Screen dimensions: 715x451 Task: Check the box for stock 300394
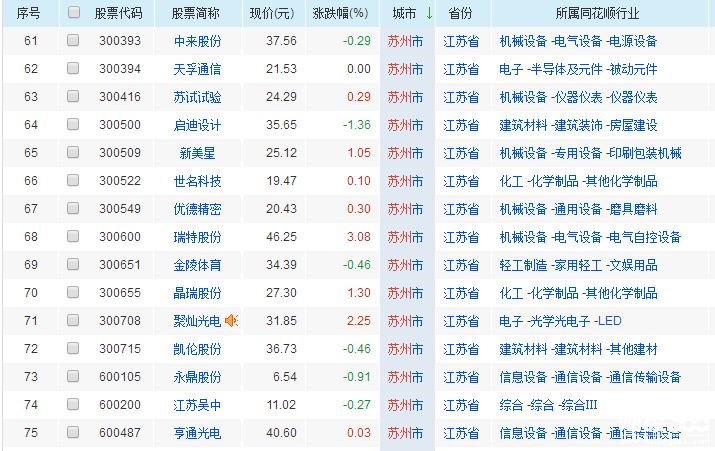pos(73,68)
